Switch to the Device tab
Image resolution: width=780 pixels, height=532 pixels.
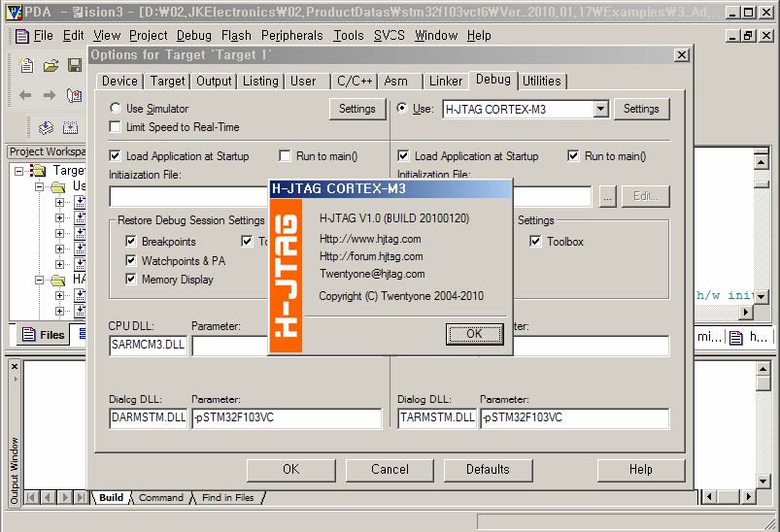pyautogui.click(x=119, y=81)
